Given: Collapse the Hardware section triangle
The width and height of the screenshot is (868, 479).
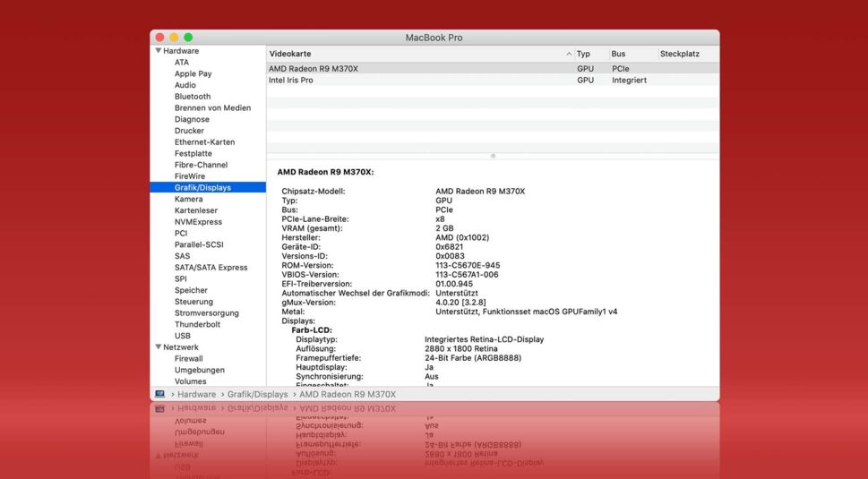Looking at the screenshot, I should click(x=159, y=50).
